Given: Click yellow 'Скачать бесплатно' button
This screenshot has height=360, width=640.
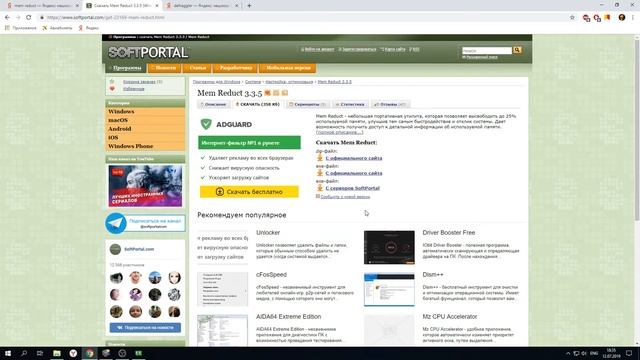Looking at the screenshot, I should tap(249, 191).
